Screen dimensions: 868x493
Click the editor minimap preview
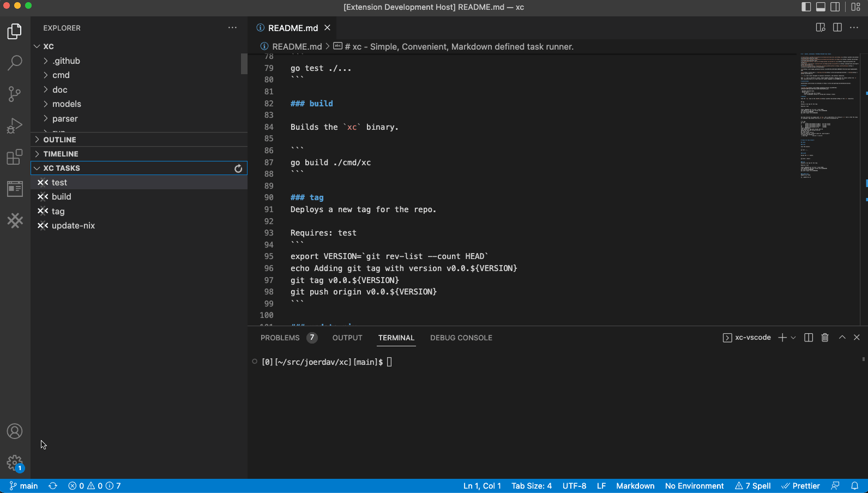[x=829, y=115]
